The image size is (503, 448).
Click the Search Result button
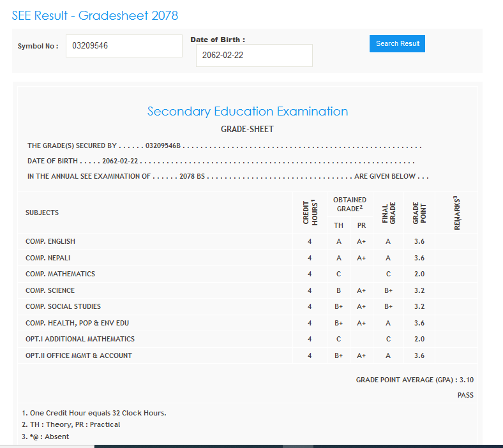[x=397, y=43]
